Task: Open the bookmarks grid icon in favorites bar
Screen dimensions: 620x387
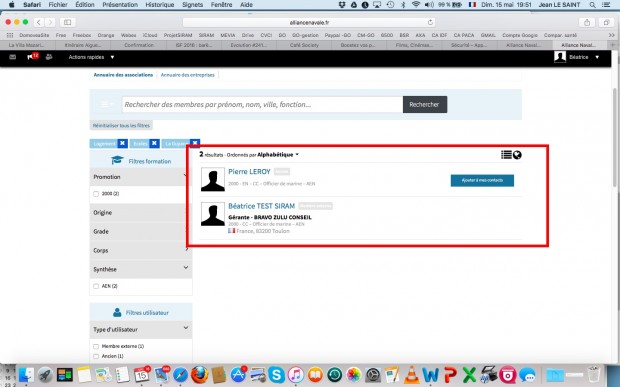Action: [10, 35]
